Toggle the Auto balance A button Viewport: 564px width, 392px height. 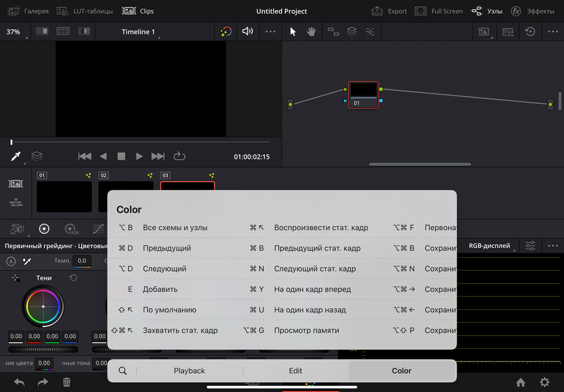pos(11,261)
